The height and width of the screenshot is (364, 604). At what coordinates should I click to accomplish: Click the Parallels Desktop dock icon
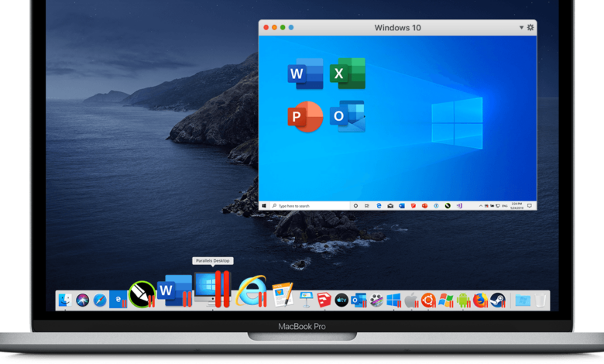(212, 289)
